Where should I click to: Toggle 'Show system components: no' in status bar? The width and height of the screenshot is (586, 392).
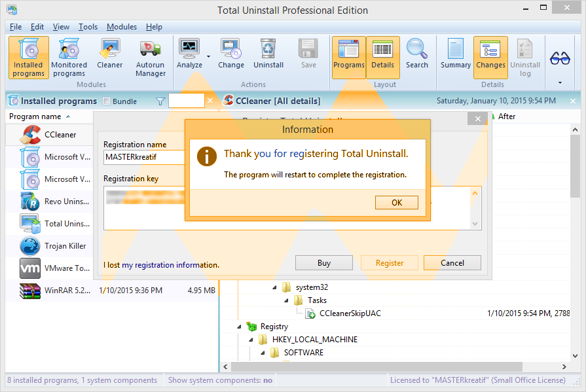click(220, 380)
